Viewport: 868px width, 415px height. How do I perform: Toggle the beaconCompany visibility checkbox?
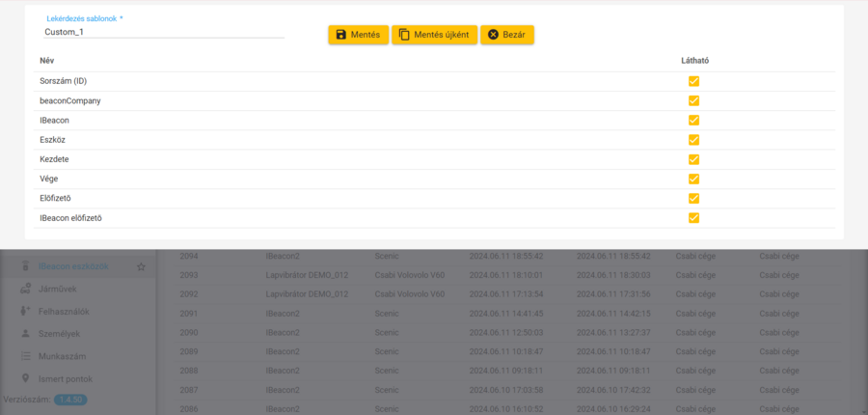(693, 100)
